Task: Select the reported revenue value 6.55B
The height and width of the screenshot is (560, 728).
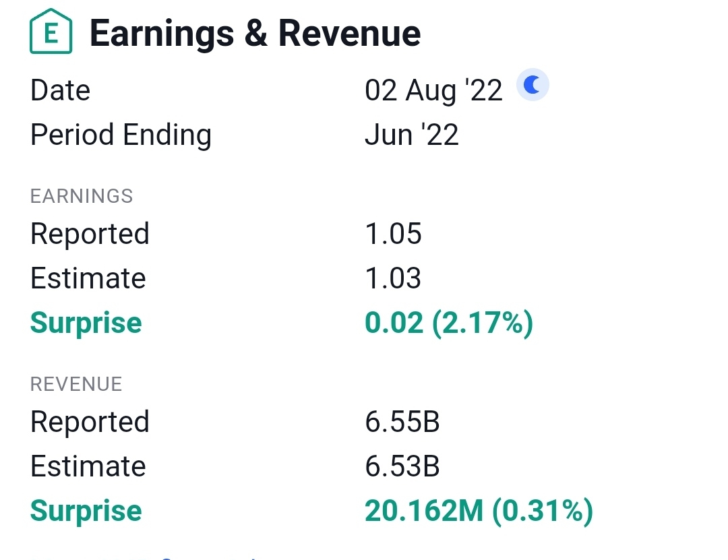Action: (402, 422)
